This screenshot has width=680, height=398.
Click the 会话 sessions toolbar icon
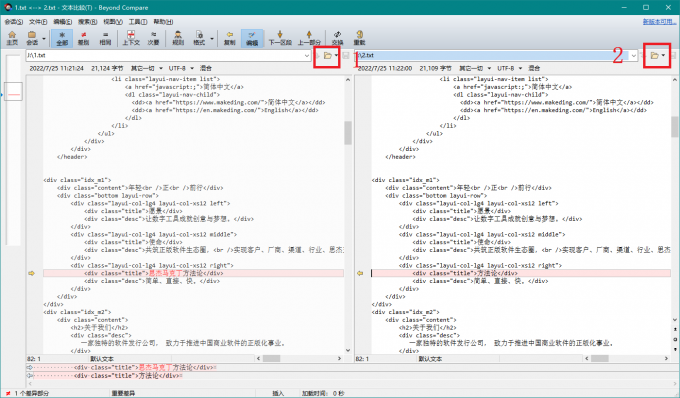32,38
